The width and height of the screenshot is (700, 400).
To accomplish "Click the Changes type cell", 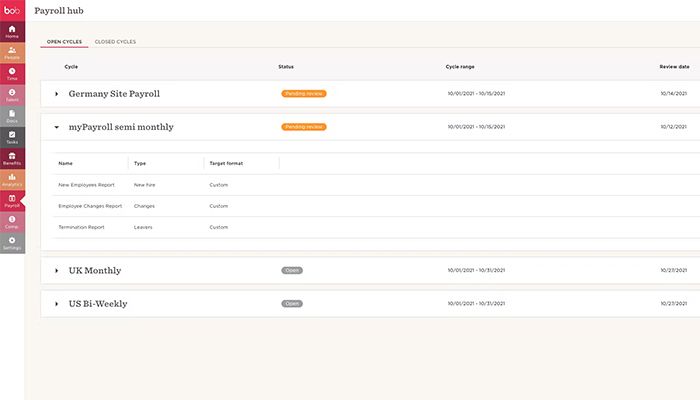I will pyautogui.click(x=144, y=206).
